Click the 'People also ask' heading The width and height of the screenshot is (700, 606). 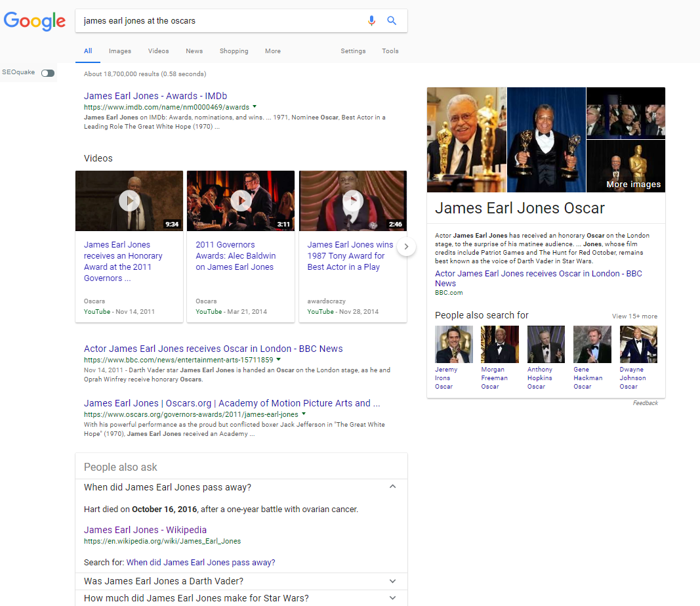[121, 467]
